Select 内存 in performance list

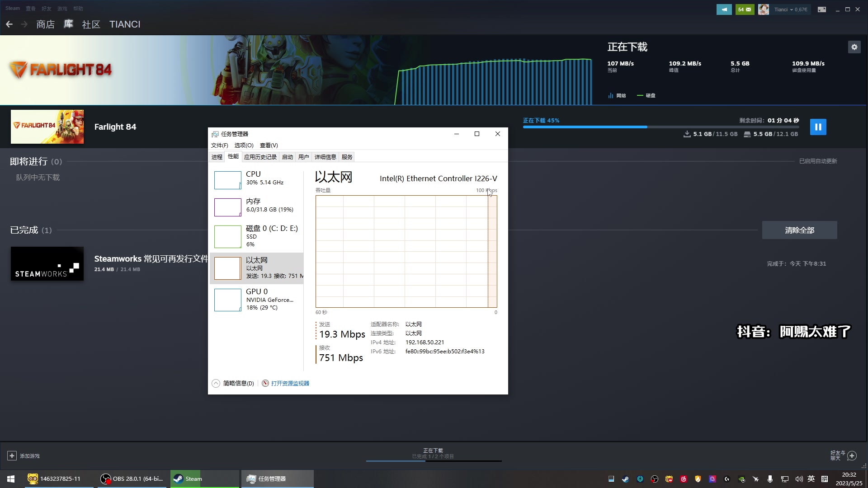pyautogui.click(x=257, y=207)
